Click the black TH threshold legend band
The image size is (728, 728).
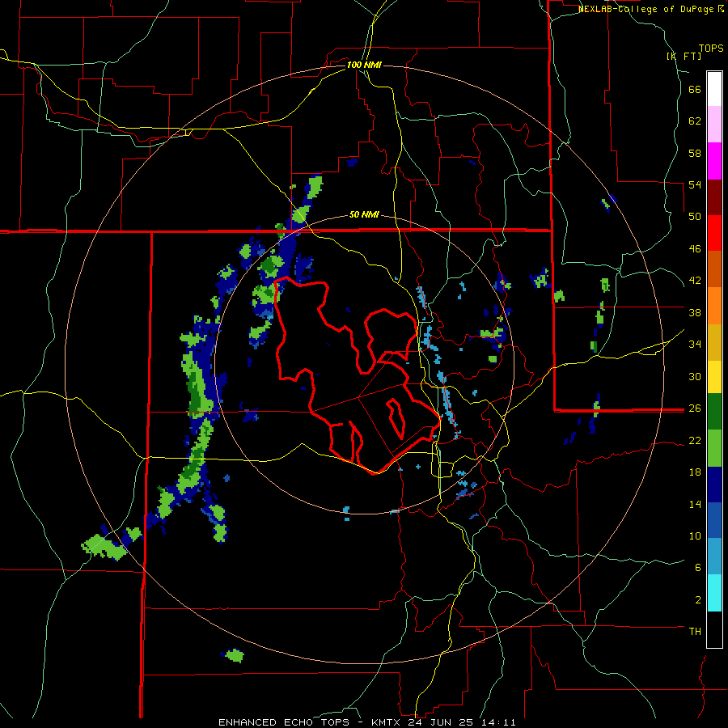[x=714, y=629]
